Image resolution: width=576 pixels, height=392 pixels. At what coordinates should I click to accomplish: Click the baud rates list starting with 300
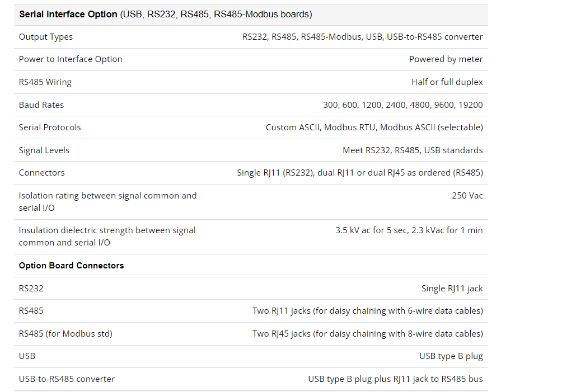(x=402, y=105)
